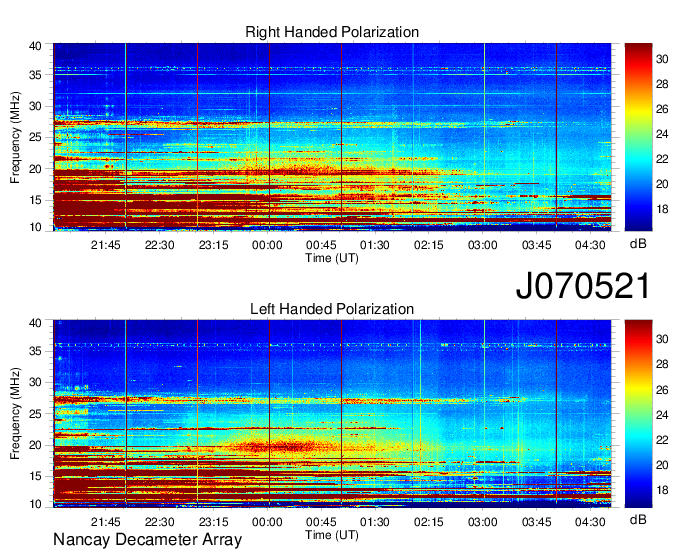This screenshot has width=680, height=552.
Task: Click the color bar of the Left Handed plot
Action: (638, 414)
